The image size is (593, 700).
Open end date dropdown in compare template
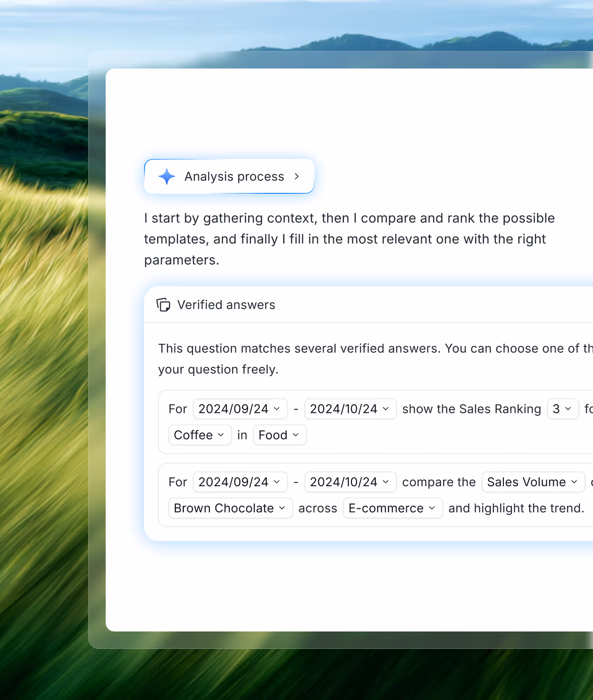[x=350, y=482]
